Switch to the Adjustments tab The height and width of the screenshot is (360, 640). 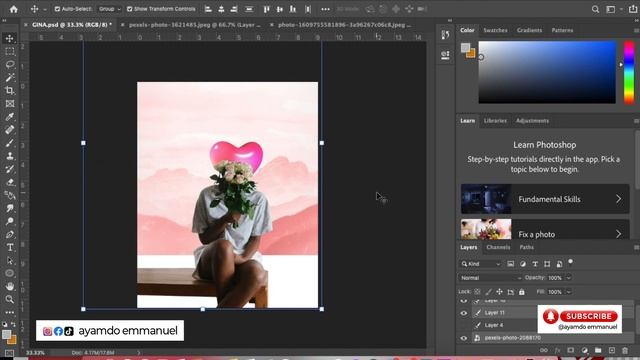pyautogui.click(x=532, y=121)
